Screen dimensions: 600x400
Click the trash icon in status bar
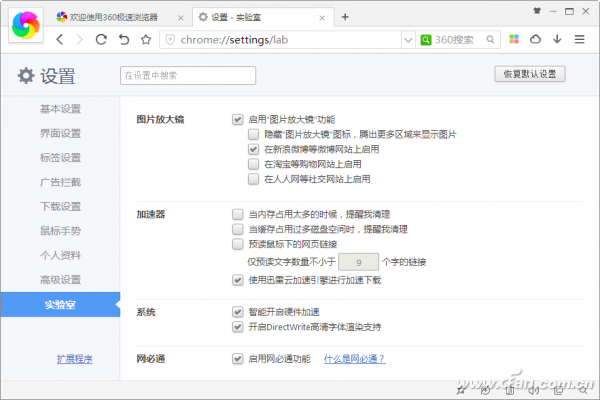pyautogui.click(x=510, y=390)
